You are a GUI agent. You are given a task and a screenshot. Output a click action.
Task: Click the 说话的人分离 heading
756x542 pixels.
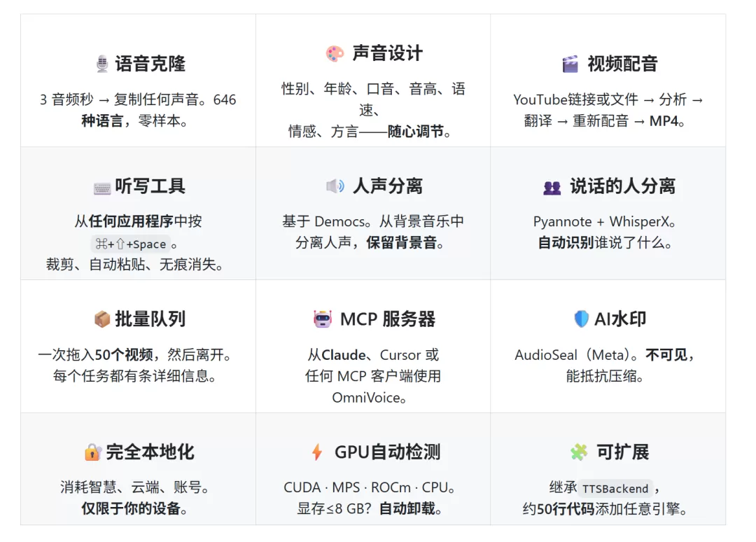point(622,186)
